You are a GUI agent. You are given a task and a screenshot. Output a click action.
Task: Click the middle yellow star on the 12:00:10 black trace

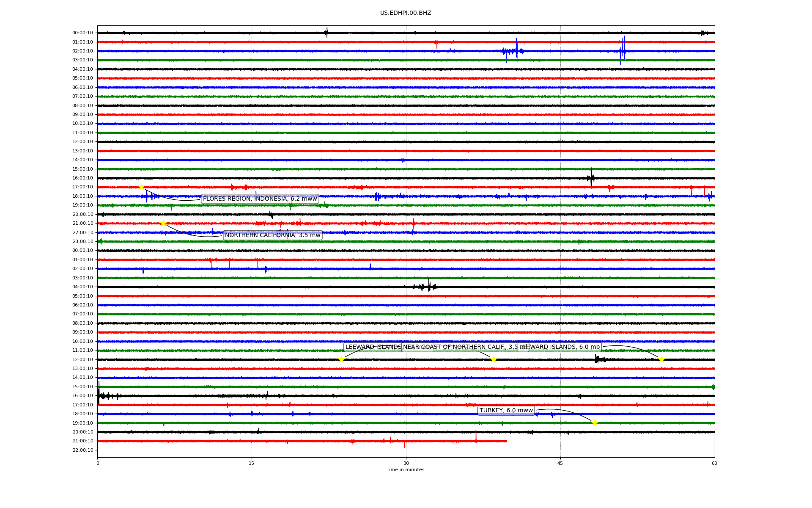coord(494,360)
